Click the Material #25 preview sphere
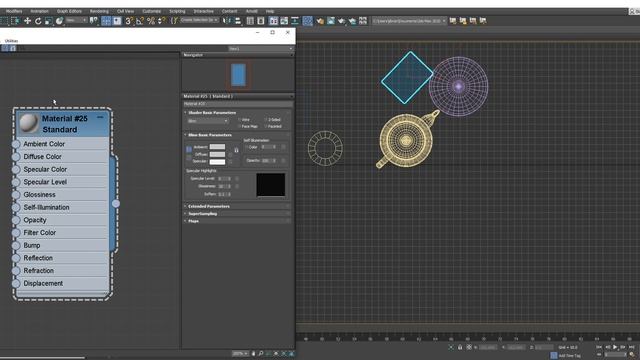The width and height of the screenshot is (640, 360). pyautogui.click(x=29, y=123)
